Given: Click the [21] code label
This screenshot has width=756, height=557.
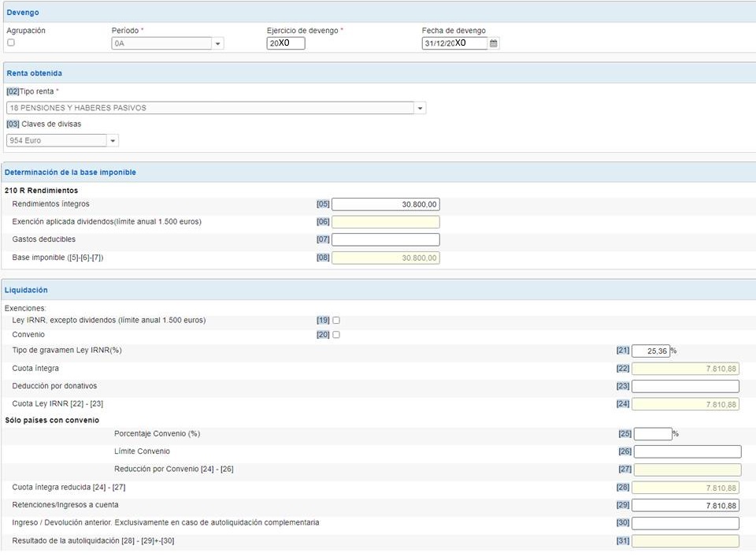Looking at the screenshot, I should [623, 351].
